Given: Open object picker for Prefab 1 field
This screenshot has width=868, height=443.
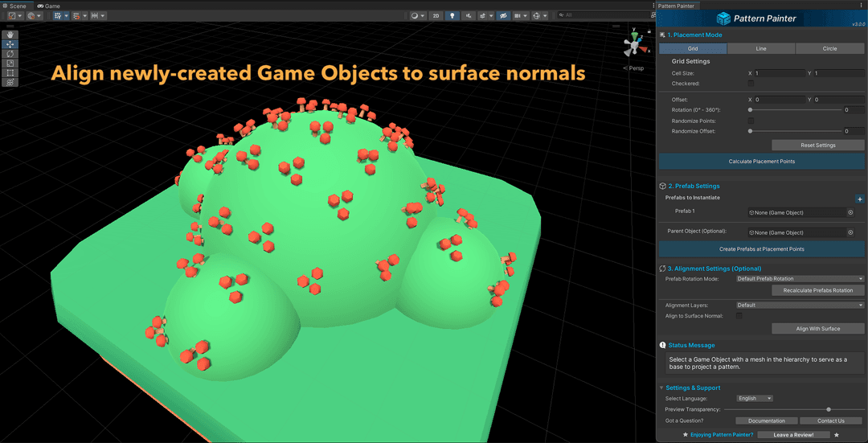Looking at the screenshot, I should [x=850, y=213].
